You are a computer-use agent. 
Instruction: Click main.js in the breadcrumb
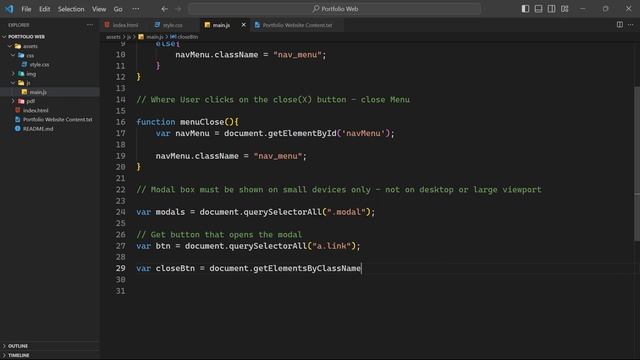click(x=154, y=37)
